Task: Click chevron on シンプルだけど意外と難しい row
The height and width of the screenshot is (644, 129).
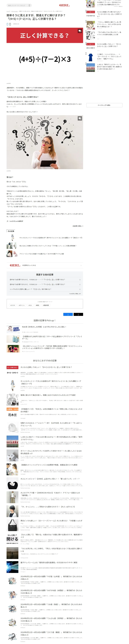Action: point(80,289)
